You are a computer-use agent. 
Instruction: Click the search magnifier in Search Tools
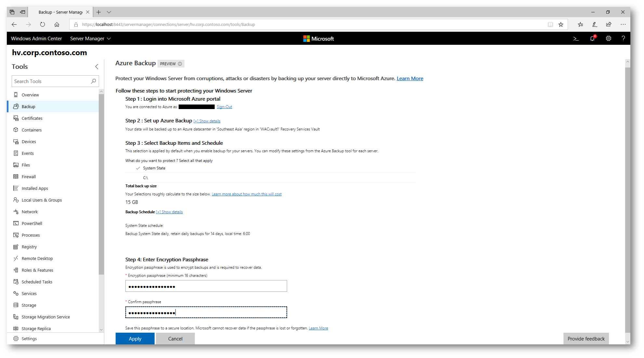point(94,81)
